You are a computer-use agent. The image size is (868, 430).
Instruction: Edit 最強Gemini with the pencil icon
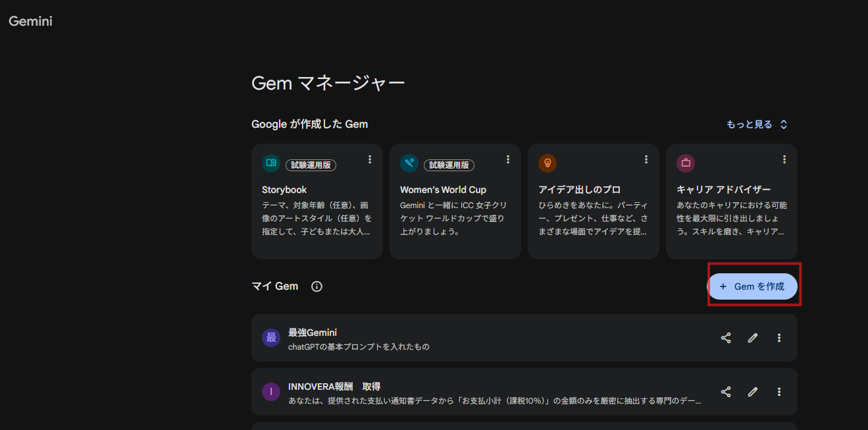point(752,337)
